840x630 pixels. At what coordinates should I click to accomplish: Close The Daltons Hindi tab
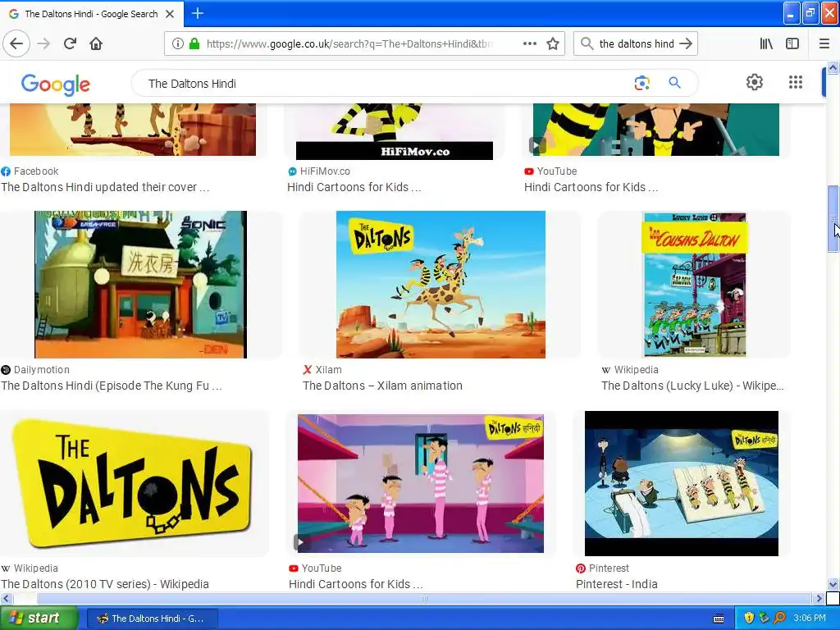click(x=170, y=14)
